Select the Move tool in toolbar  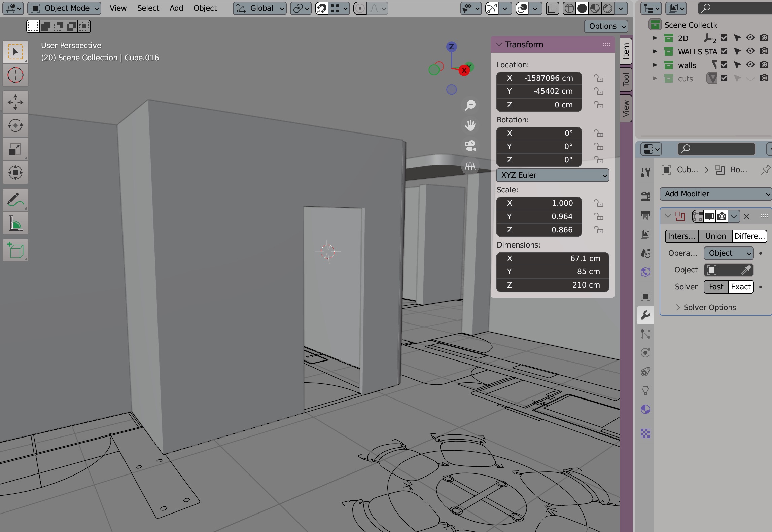tap(15, 102)
